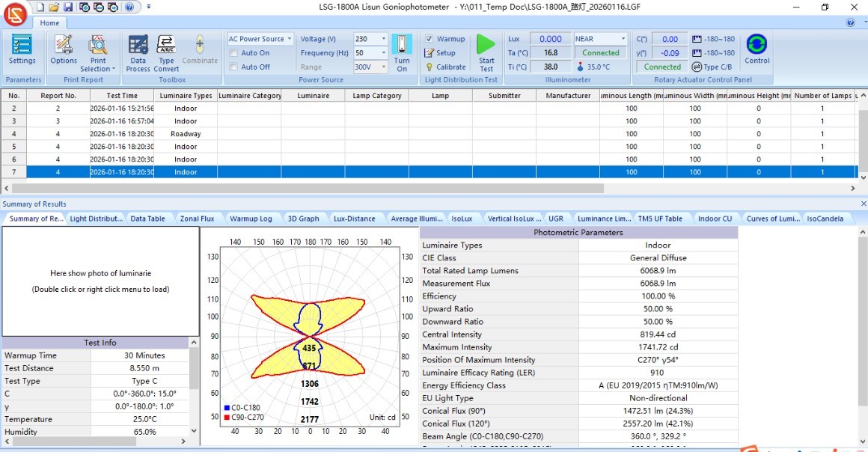Click the gamma angle range icon
Image resolution: width=868 pixels, height=452 pixels.
coord(697,52)
